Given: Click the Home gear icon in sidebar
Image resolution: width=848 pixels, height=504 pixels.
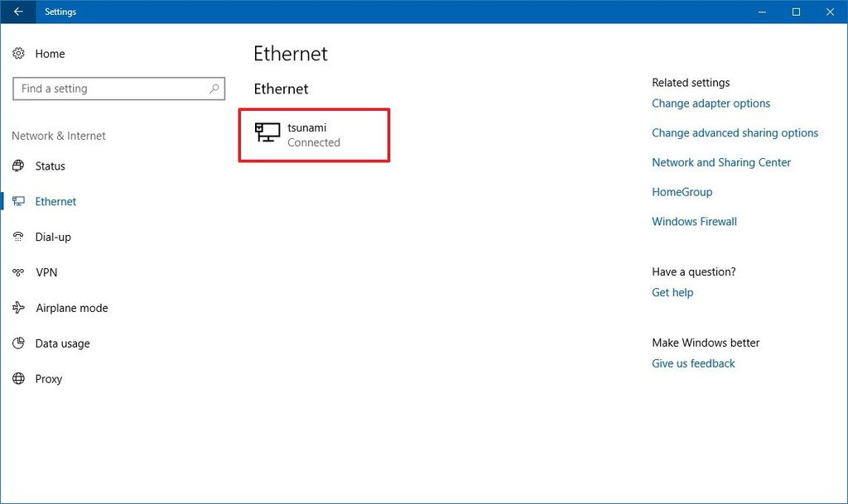Looking at the screenshot, I should coord(18,53).
